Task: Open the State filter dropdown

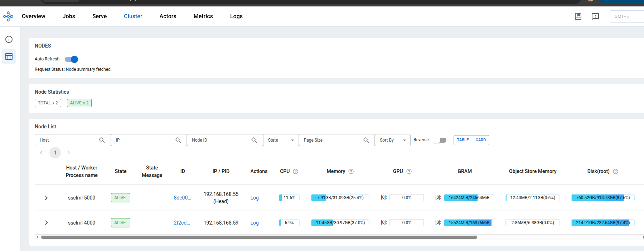Action: (281, 140)
